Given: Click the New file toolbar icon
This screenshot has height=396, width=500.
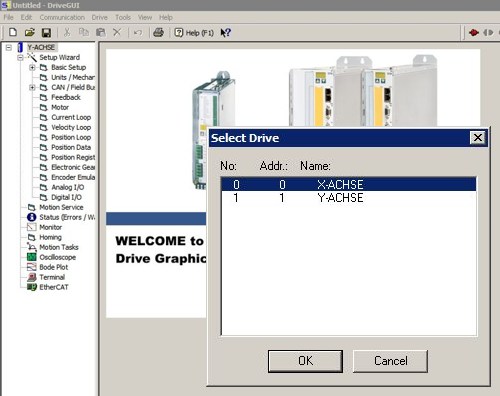Looking at the screenshot, I should (13, 32).
